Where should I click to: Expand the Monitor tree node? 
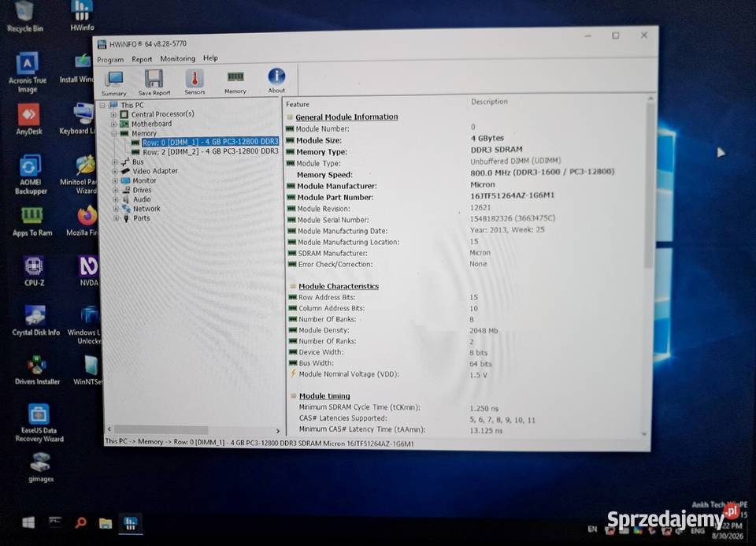(115, 181)
